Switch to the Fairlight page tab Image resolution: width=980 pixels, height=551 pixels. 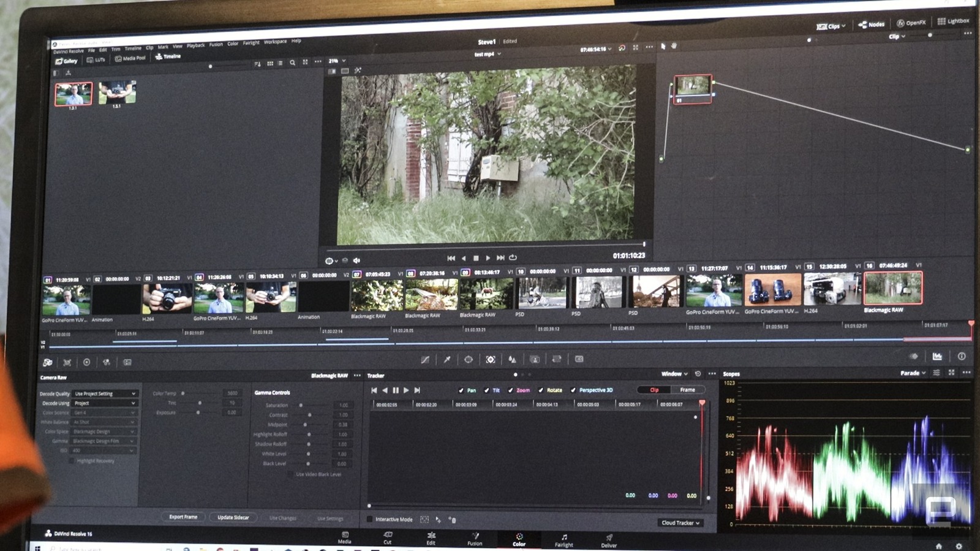click(x=564, y=540)
